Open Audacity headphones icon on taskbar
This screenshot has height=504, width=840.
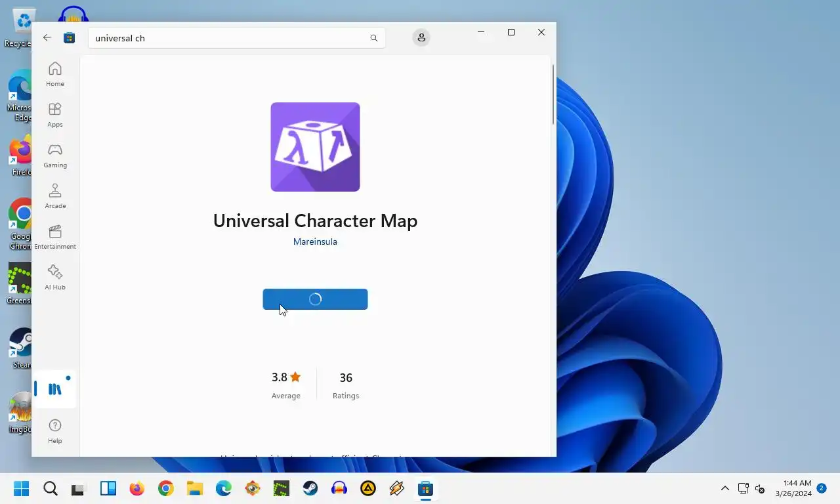click(x=339, y=488)
